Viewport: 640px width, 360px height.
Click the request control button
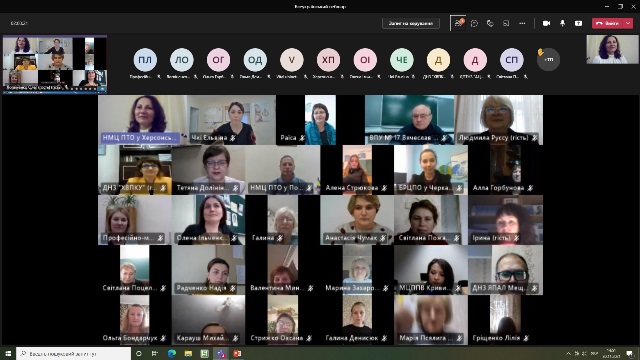coord(411,23)
